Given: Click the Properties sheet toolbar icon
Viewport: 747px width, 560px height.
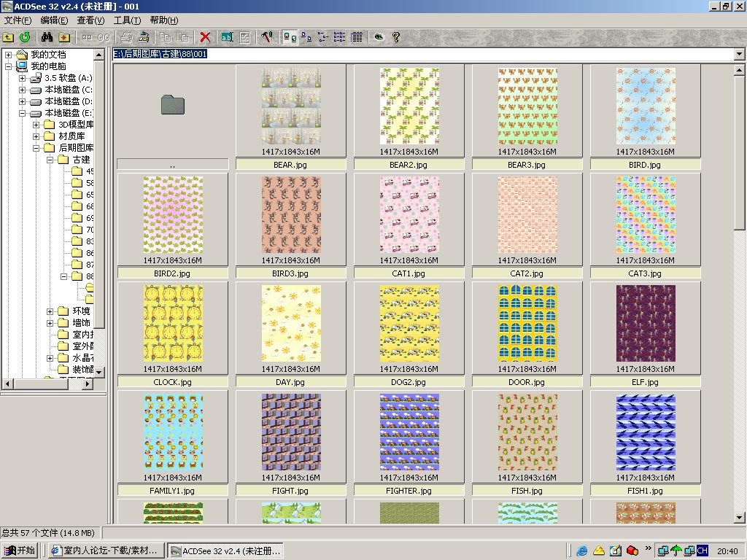Looking at the screenshot, I should [x=245, y=37].
